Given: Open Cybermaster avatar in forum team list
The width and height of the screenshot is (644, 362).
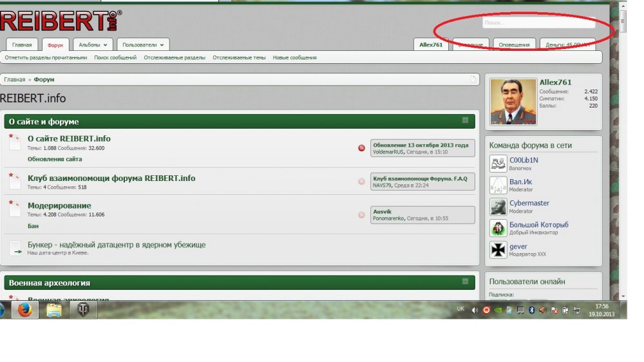Looking at the screenshot, I should click(x=498, y=207).
